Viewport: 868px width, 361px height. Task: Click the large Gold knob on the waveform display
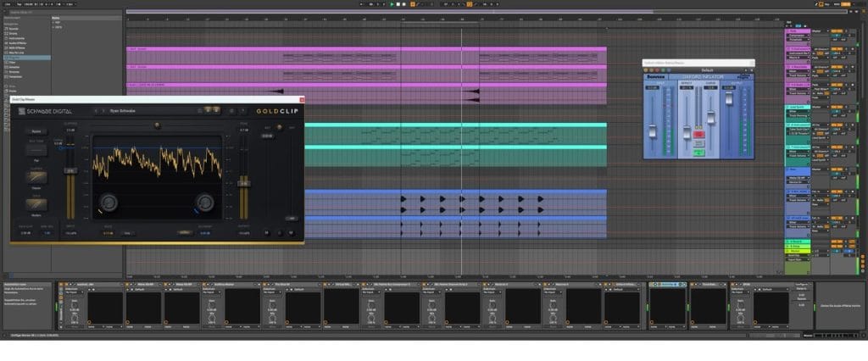point(109,203)
